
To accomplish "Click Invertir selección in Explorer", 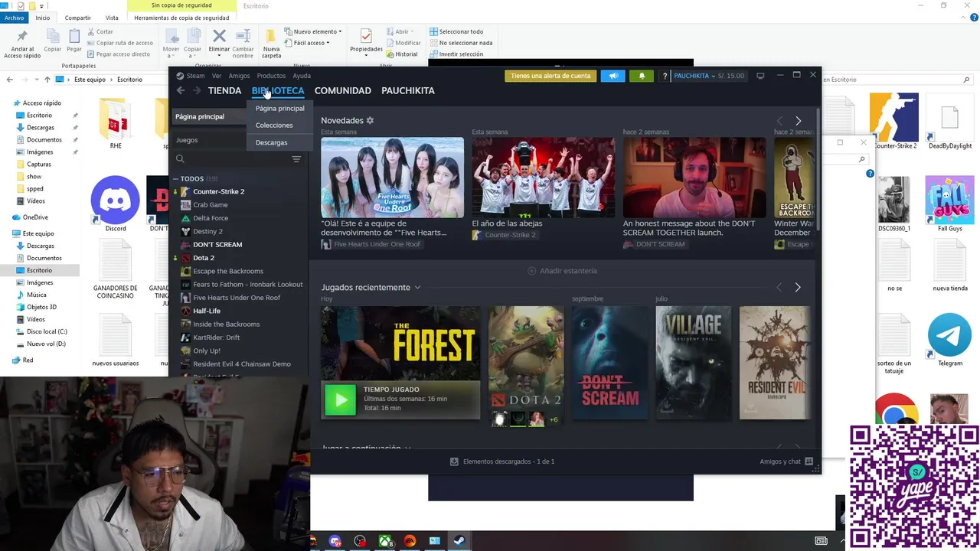I will 456,54.
